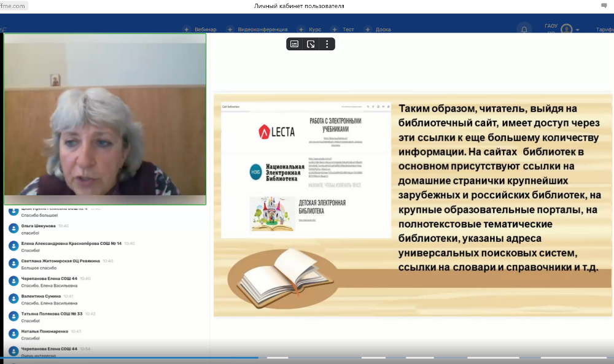Click avatar of Черепанова's 10:40 message
The height and width of the screenshot is (364, 614).
(14, 281)
